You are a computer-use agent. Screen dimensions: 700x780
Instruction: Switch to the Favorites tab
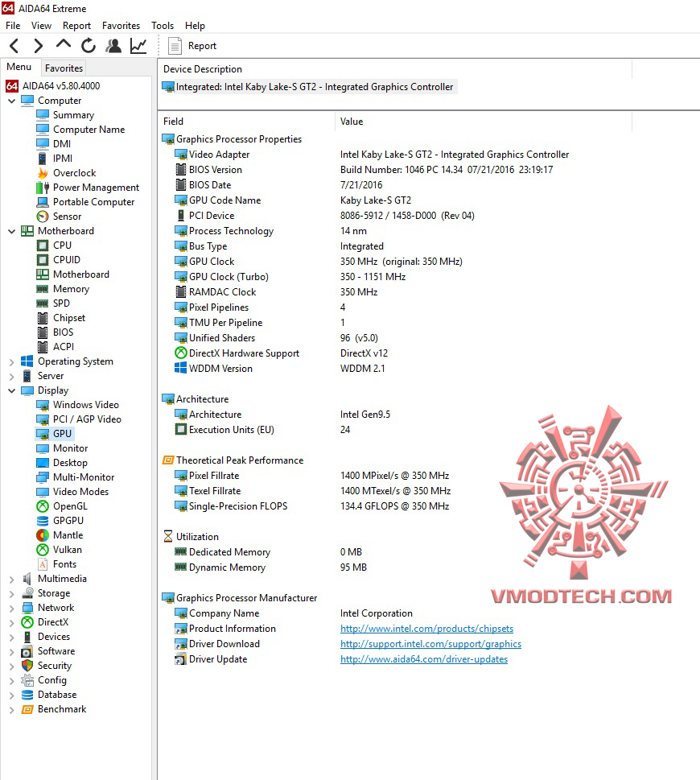pyautogui.click(x=64, y=68)
